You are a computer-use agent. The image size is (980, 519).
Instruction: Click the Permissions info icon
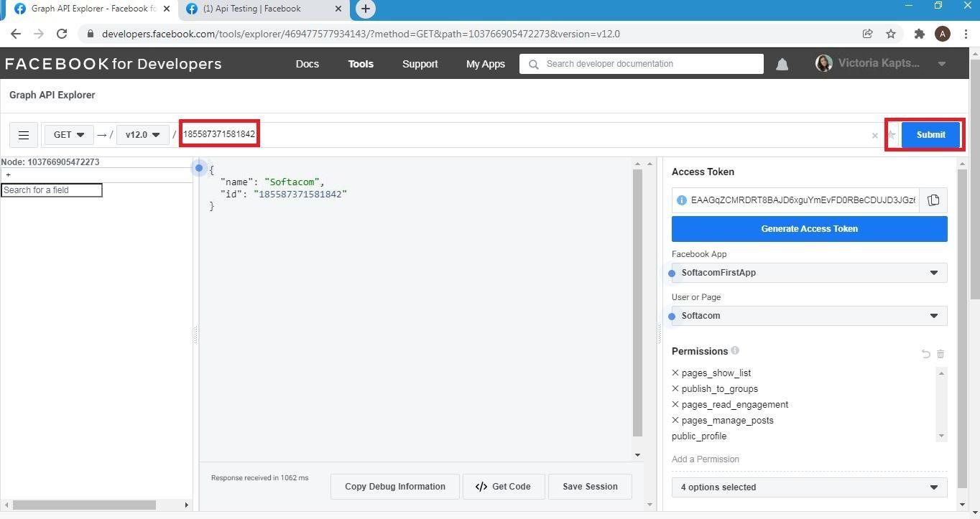[x=735, y=350]
